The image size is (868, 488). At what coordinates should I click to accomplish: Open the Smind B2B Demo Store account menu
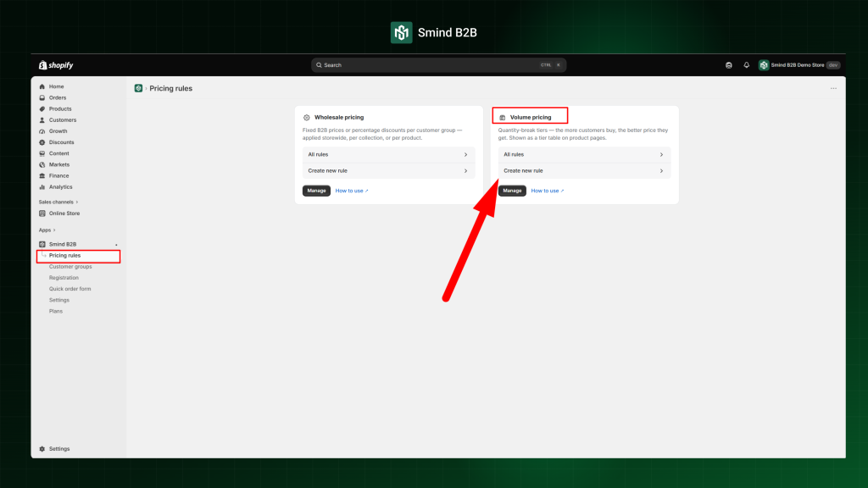coord(799,65)
